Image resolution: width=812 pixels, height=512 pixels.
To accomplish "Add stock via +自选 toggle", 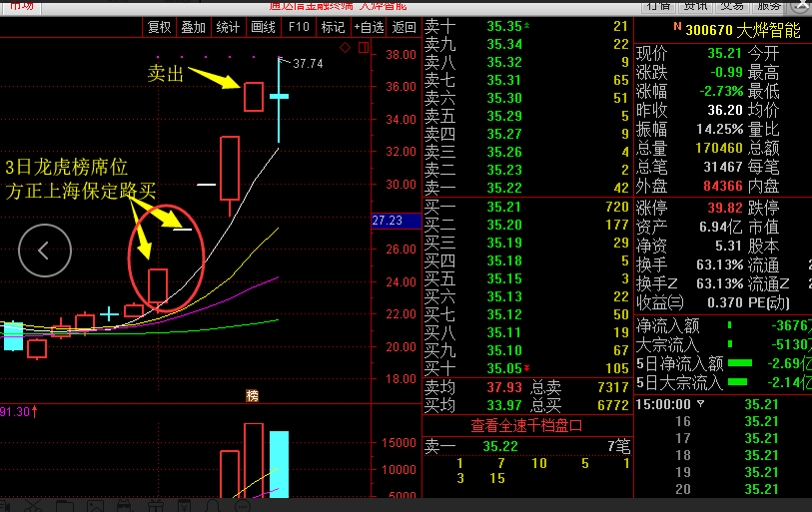I will pos(368,27).
